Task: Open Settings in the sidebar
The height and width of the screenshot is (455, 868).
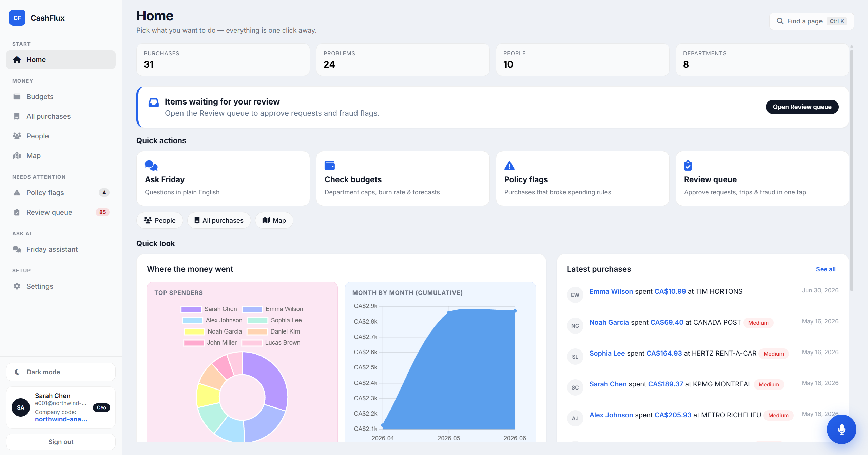Action: click(x=61, y=286)
